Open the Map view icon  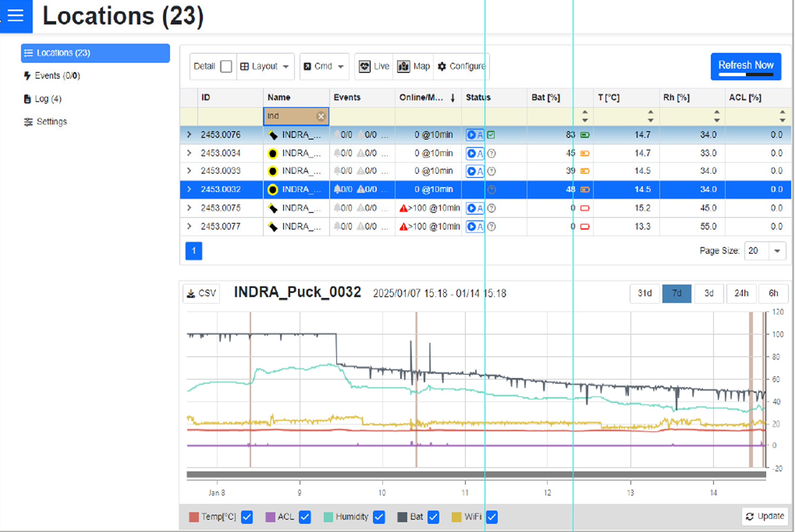(x=403, y=66)
